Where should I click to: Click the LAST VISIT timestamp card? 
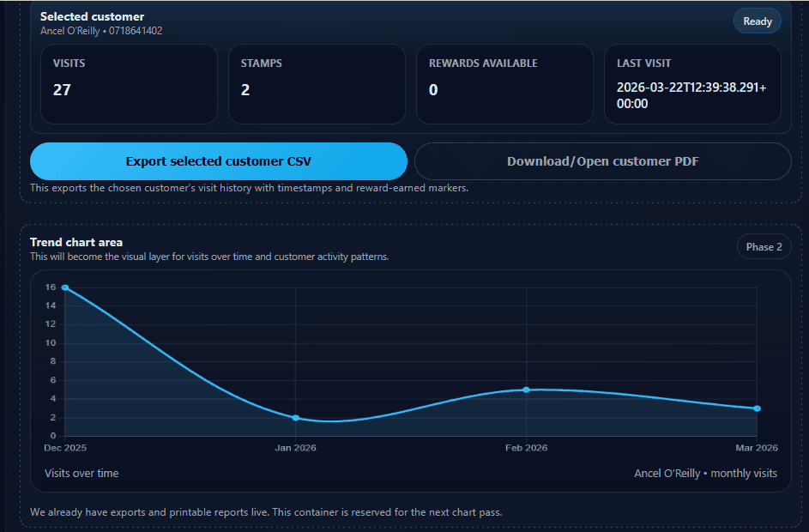(692, 84)
